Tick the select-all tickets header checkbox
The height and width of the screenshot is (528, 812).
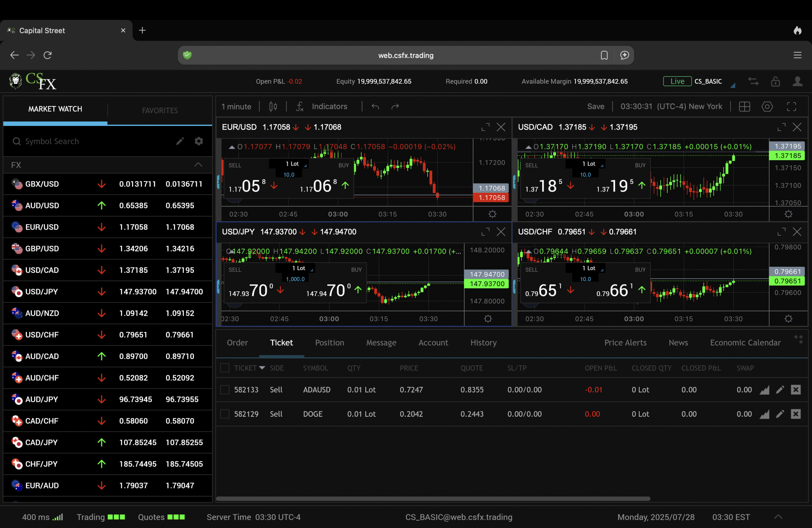(x=225, y=368)
